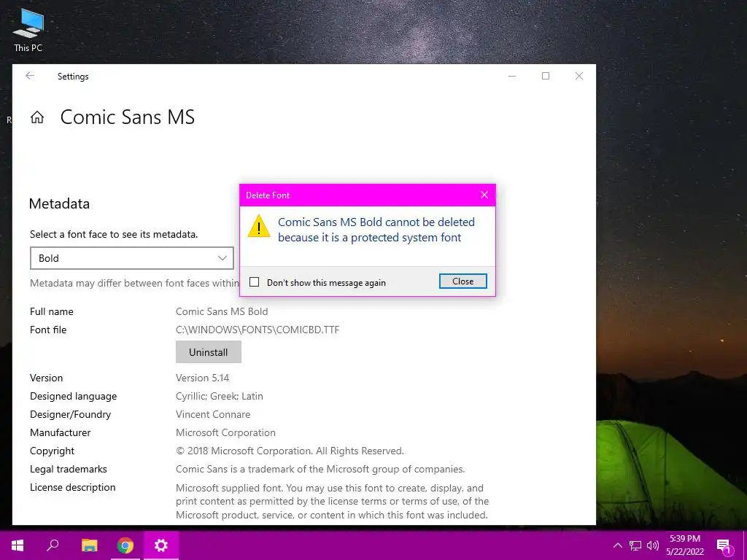Click the Full name value Comic Sans MS Bold

222,311
